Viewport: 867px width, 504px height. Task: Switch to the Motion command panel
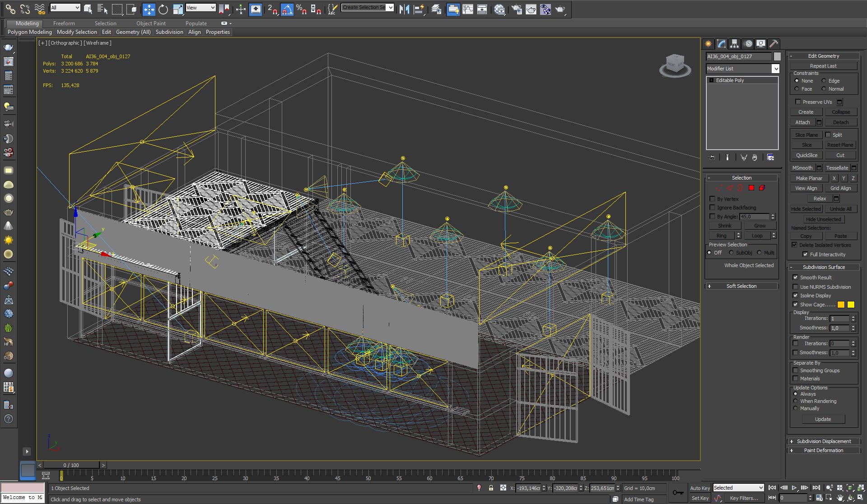pos(748,44)
